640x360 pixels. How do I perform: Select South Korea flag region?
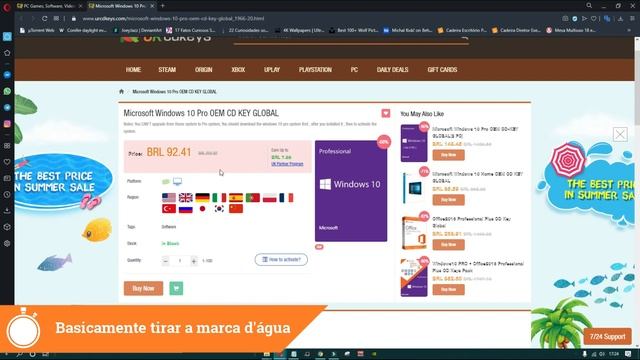pyautogui.click(x=219, y=209)
